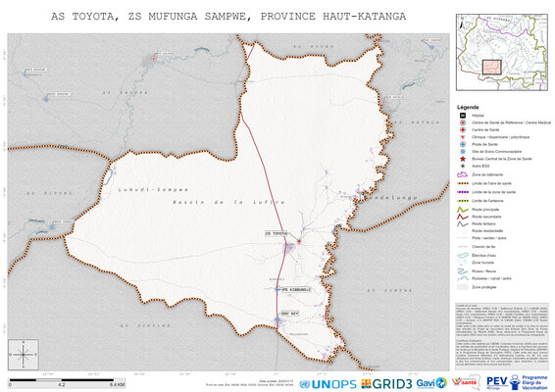Click the AS KATALA area label
The image size is (555, 392).
tap(417, 122)
